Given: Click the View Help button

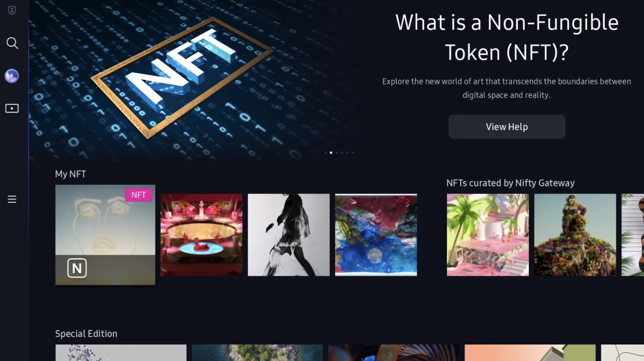Looking at the screenshot, I should coord(507,127).
